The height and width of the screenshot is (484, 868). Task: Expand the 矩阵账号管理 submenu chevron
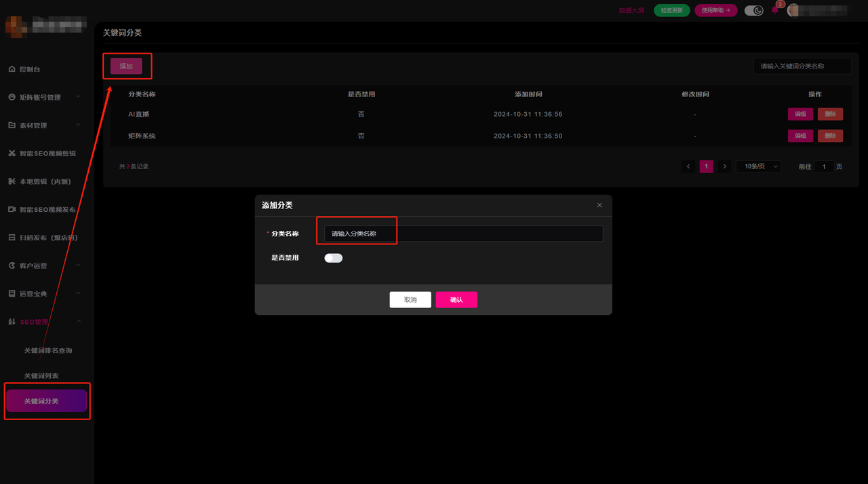(x=78, y=97)
